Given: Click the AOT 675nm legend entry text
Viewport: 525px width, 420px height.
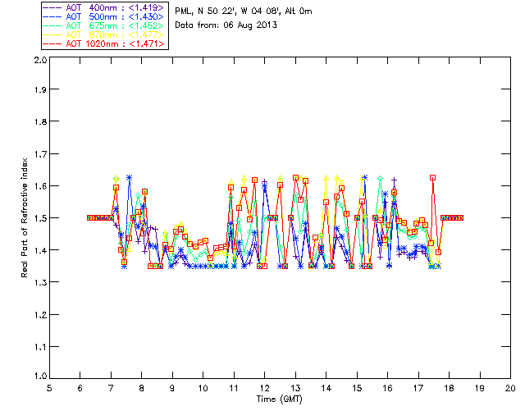Looking at the screenshot, I should (115, 25).
